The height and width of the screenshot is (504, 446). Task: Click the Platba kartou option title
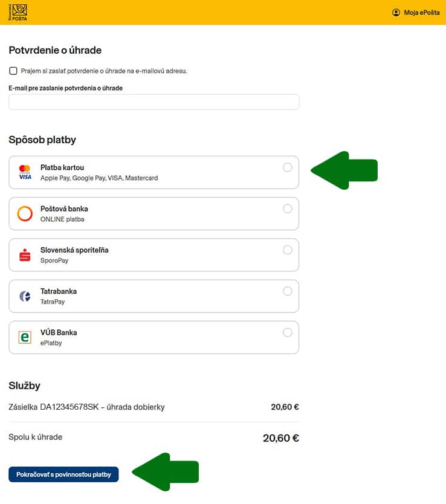coord(62,167)
